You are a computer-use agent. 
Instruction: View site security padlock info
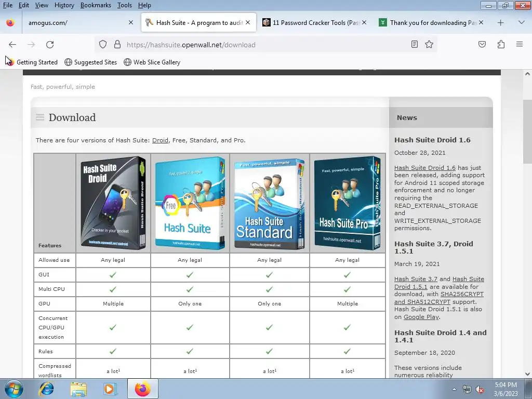tap(117, 45)
